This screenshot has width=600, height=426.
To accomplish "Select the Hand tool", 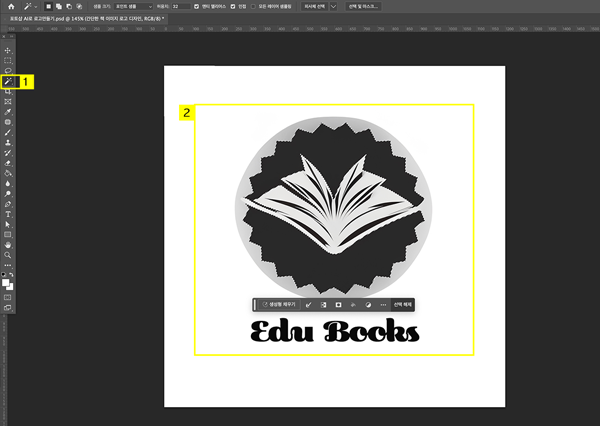I will pos(8,245).
